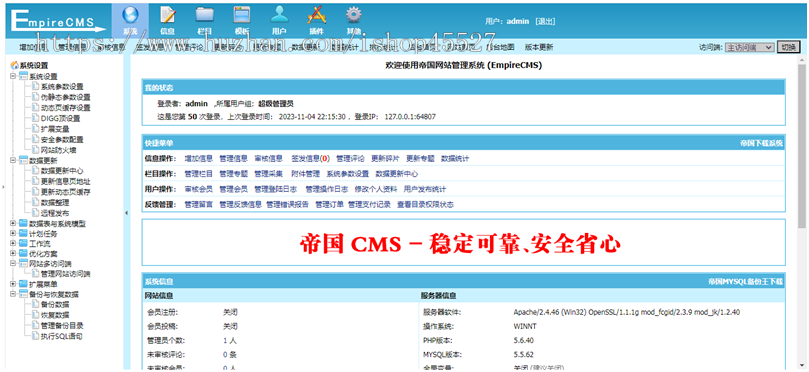Click the folder icon beside 优化方案

coord(23,254)
